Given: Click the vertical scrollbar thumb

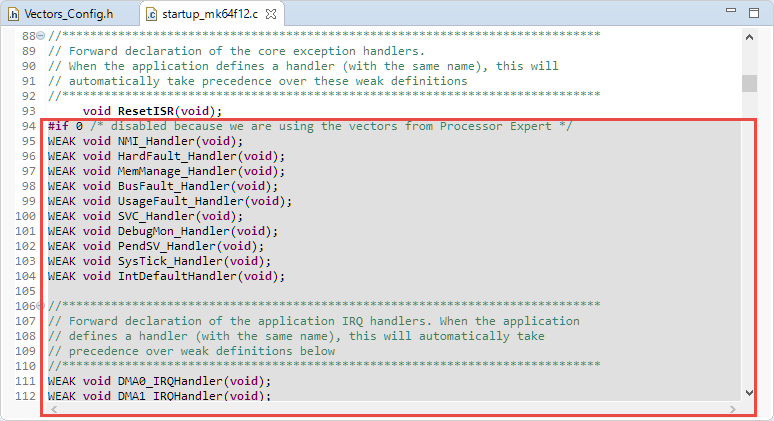Looking at the screenshot, I should [749, 82].
